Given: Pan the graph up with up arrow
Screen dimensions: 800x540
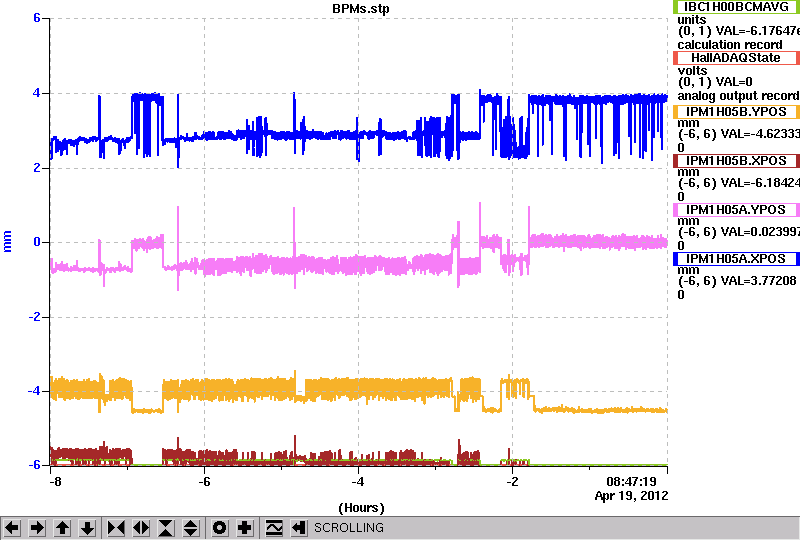Looking at the screenshot, I should pos(62,528).
